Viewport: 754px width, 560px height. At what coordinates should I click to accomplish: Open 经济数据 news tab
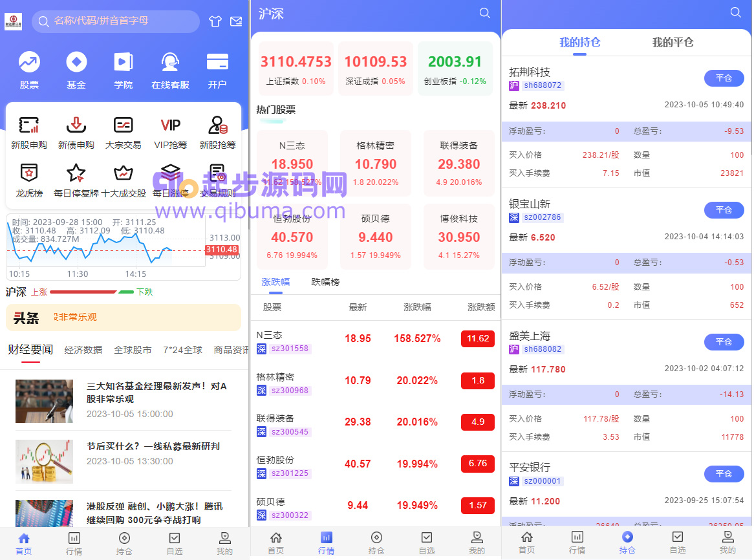point(83,350)
